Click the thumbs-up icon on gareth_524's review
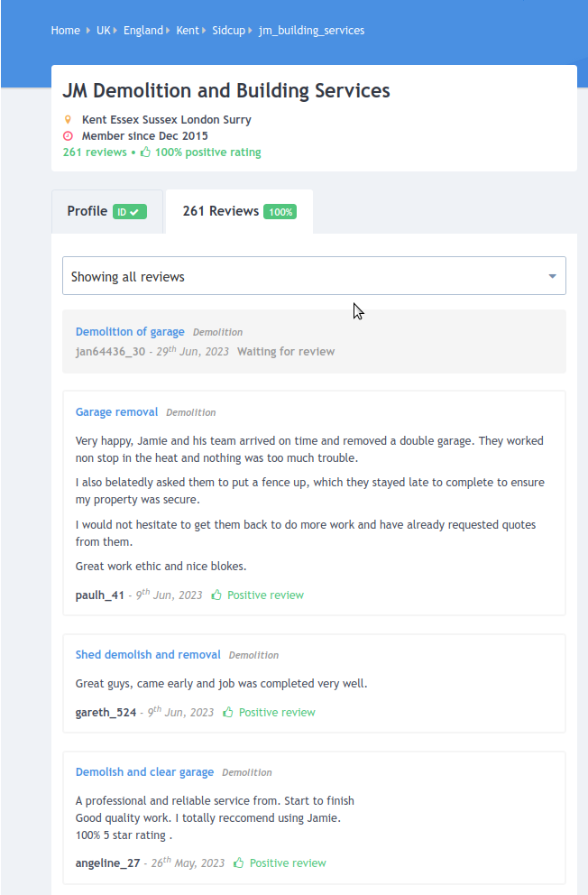588x895 pixels. point(228,712)
